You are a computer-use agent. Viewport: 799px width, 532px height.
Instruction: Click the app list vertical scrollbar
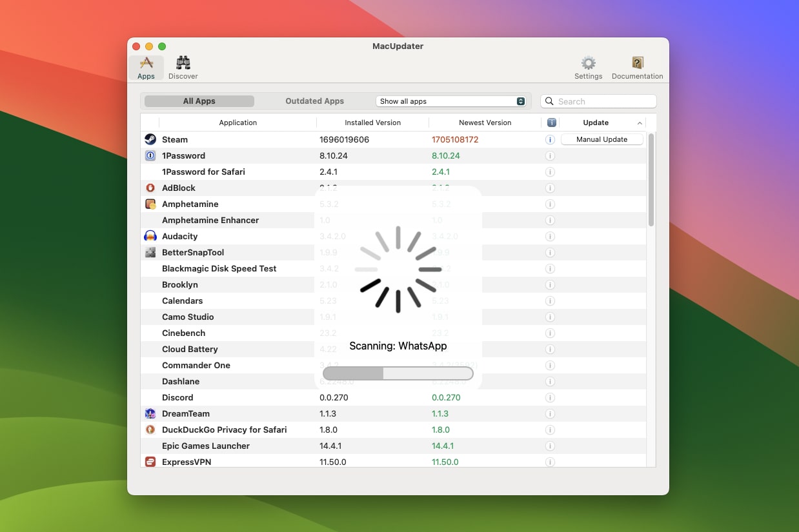point(651,180)
